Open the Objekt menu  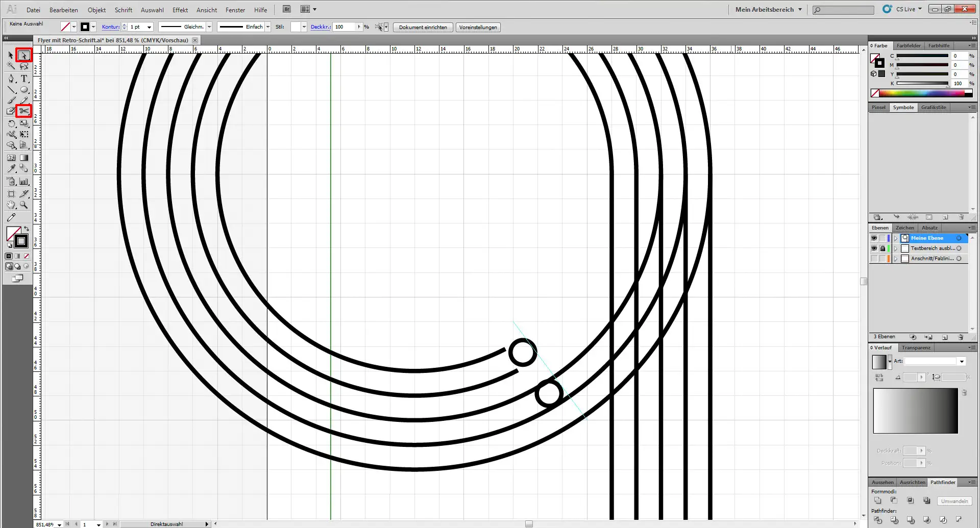pos(96,10)
